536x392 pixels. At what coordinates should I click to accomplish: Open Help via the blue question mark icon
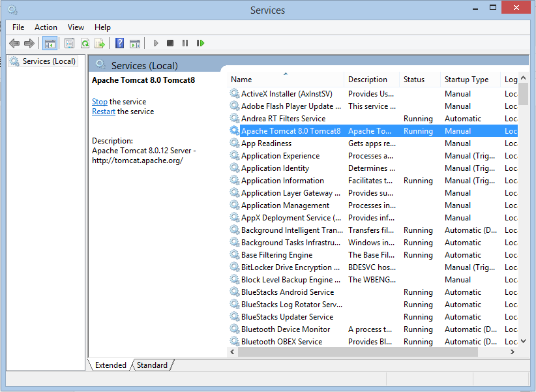pos(119,43)
